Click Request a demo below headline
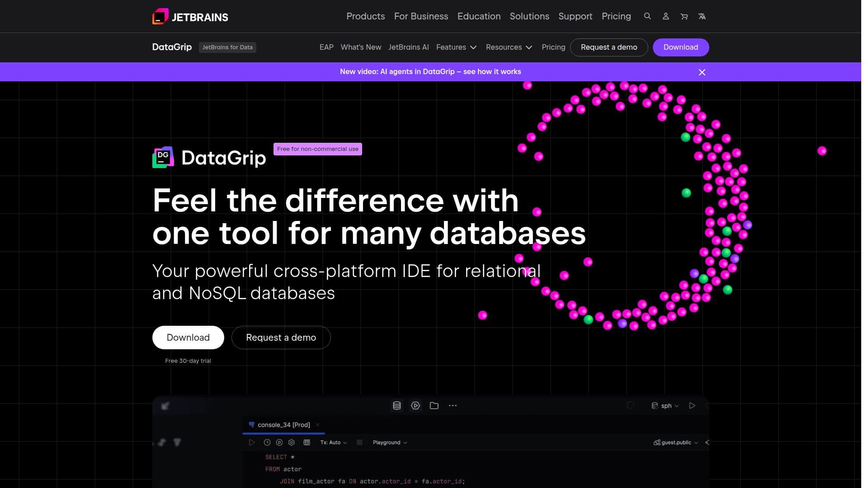This screenshot has width=868, height=488. 281,338
